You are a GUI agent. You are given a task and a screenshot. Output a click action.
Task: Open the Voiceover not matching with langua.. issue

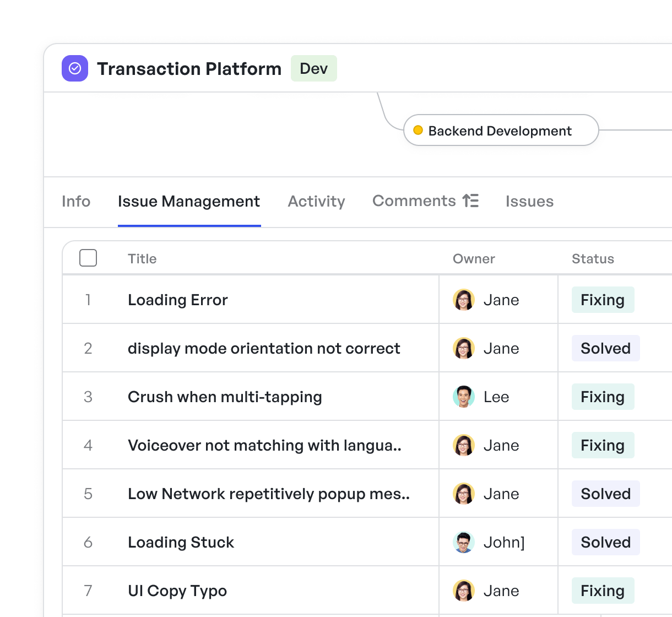pyautogui.click(x=264, y=445)
